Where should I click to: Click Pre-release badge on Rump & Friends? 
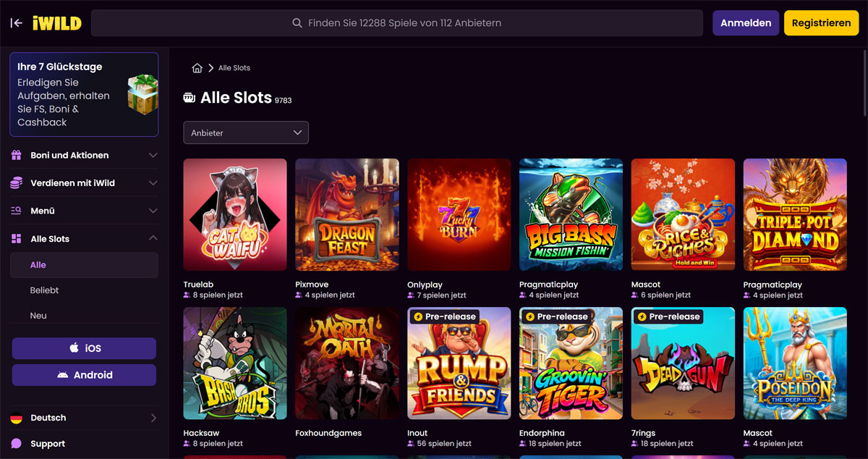pos(444,316)
